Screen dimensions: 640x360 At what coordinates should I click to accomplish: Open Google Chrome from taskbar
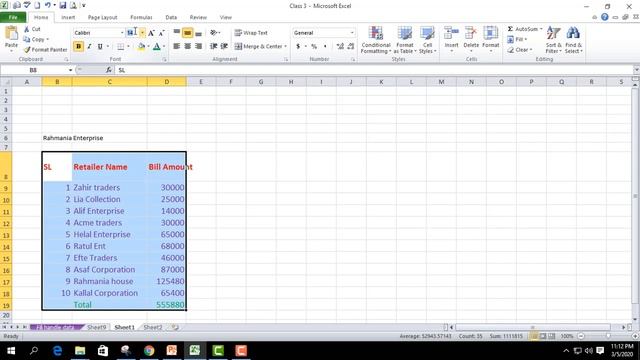coord(149,351)
